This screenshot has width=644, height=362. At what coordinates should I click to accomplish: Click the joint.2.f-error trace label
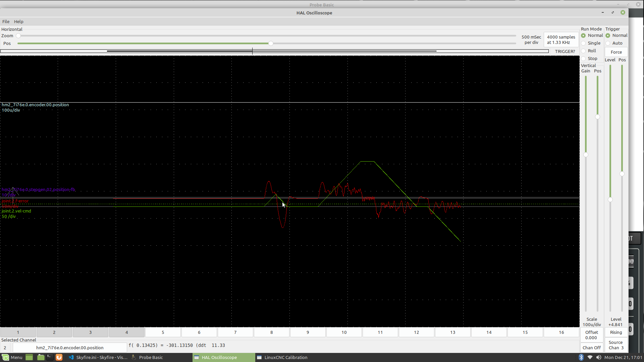tap(15, 201)
